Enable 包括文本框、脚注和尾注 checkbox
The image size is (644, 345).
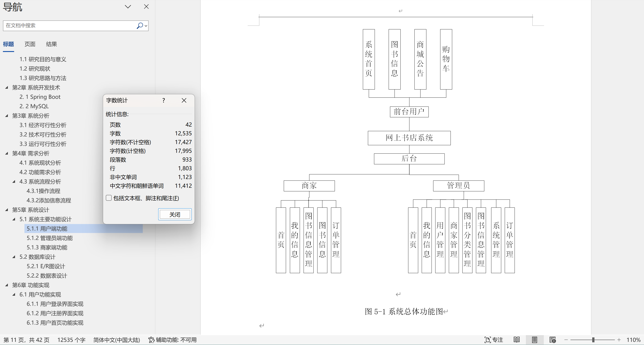(x=109, y=198)
